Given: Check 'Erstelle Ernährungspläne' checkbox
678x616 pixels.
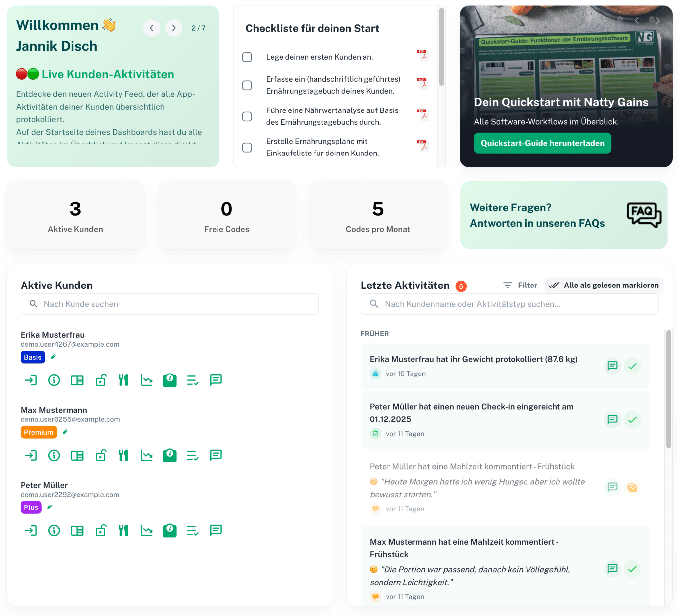Looking at the screenshot, I should [x=247, y=148].
